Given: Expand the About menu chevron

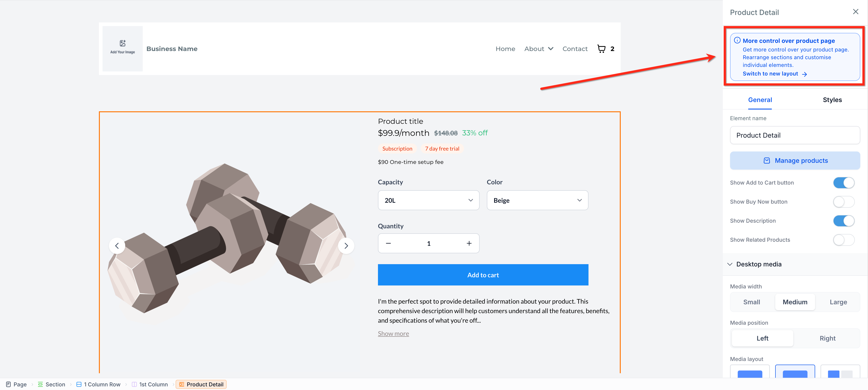Looking at the screenshot, I should [x=551, y=49].
